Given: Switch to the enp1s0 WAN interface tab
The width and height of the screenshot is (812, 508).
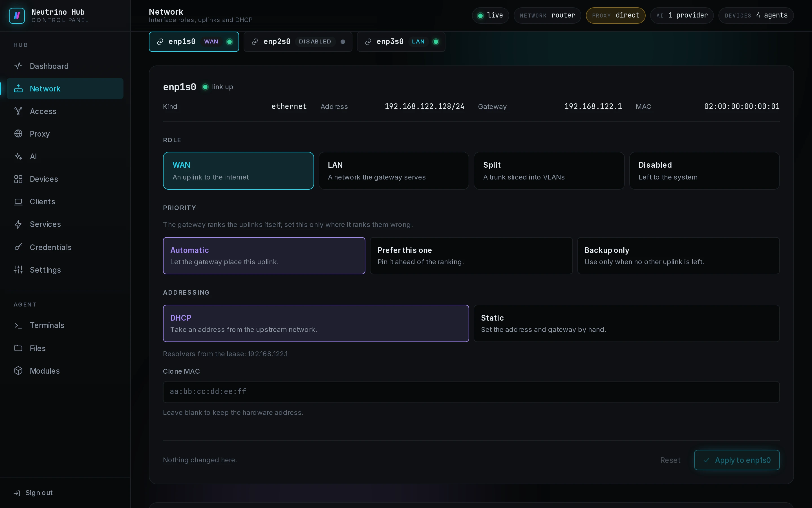Looking at the screenshot, I should pyautogui.click(x=194, y=42).
